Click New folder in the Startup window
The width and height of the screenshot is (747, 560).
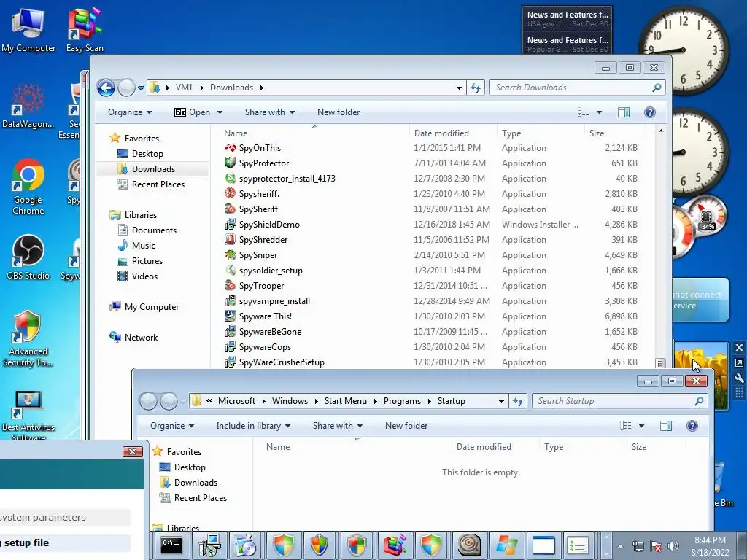click(x=406, y=426)
